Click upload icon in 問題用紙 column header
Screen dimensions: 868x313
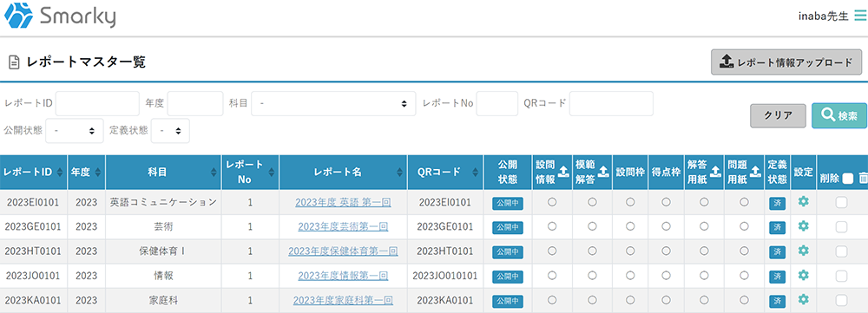pyautogui.click(x=756, y=172)
